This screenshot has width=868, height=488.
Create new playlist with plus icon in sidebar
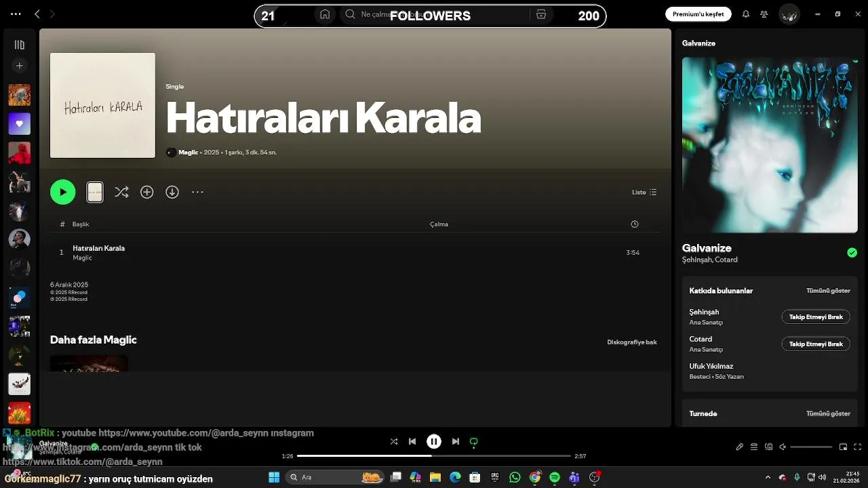(20, 66)
